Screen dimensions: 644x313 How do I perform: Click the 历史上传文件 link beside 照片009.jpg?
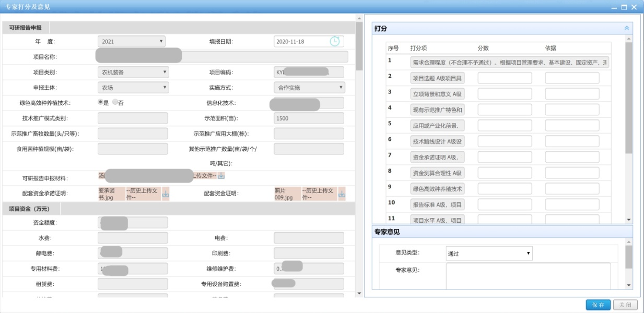pyautogui.click(x=319, y=194)
